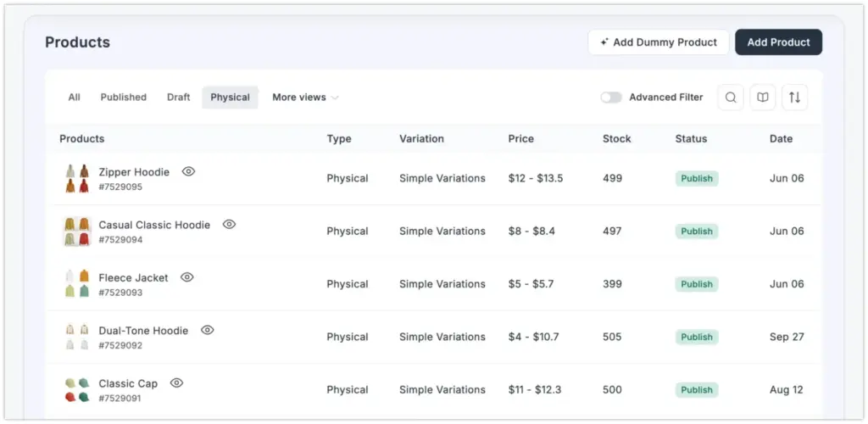Select the All products tab
Image resolution: width=868 pixels, height=424 pixels.
coord(75,98)
